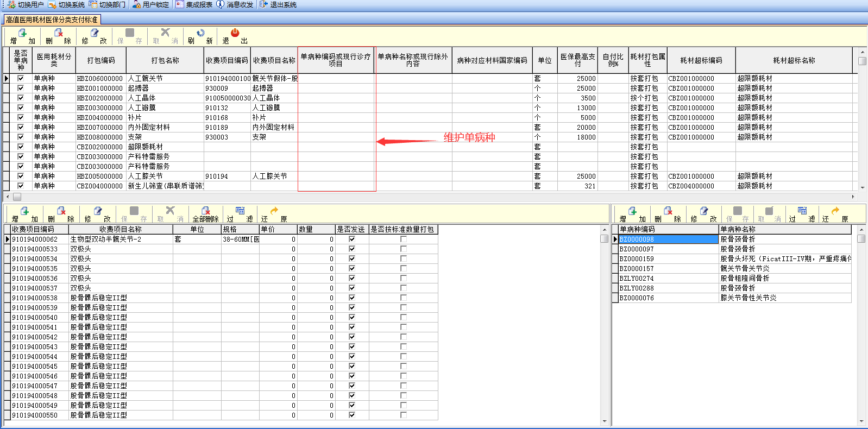Screen dimensions: 868x429
Task: Click 还原 above the 收费项目编码 detail grid
Action: (x=274, y=214)
